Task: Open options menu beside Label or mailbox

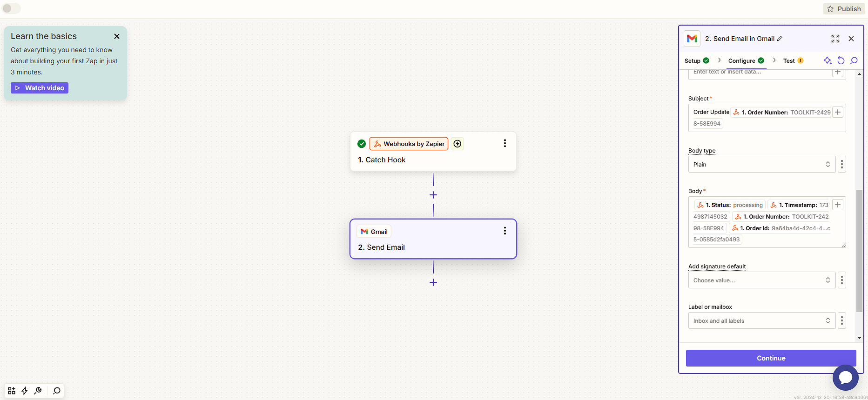Action: [x=842, y=320]
